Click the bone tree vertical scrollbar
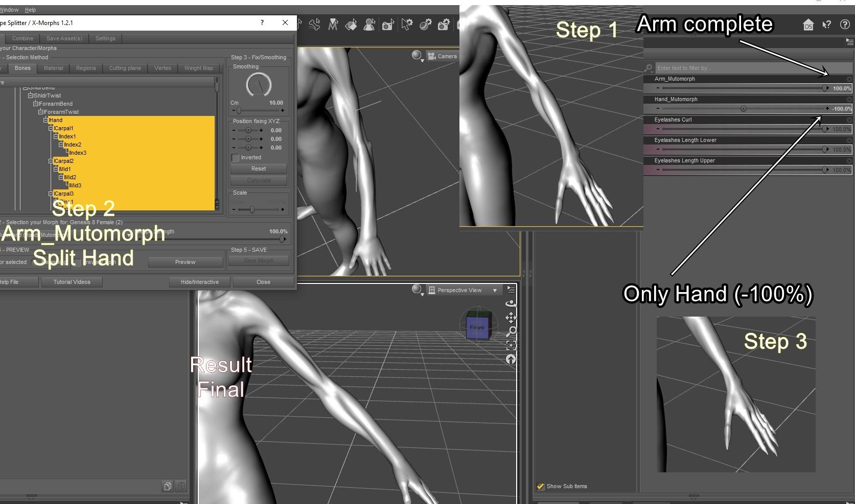The height and width of the screenshot is (504, 855). click(217, 144)
